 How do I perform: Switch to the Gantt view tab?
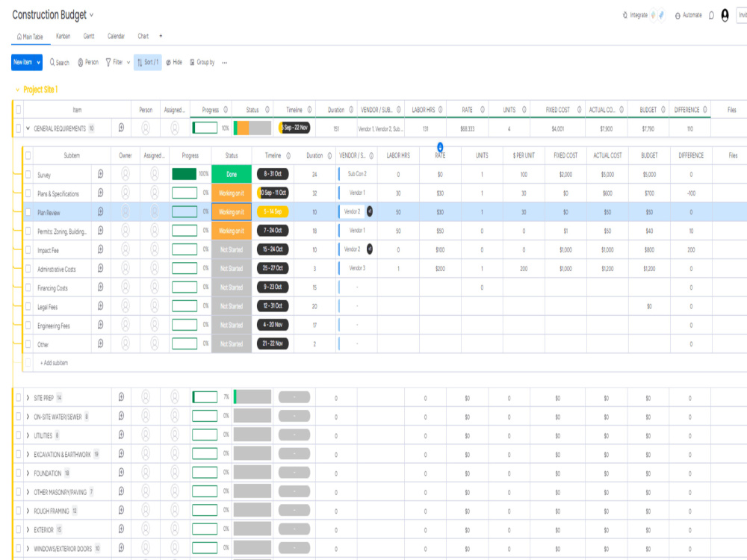point(89,36)
